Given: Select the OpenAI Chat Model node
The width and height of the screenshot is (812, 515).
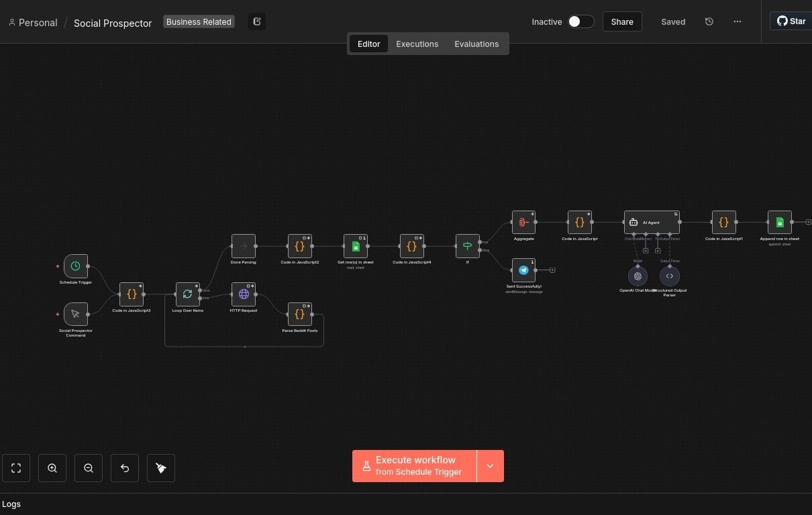Looking at the screenshot, I should tap(638, 276).
